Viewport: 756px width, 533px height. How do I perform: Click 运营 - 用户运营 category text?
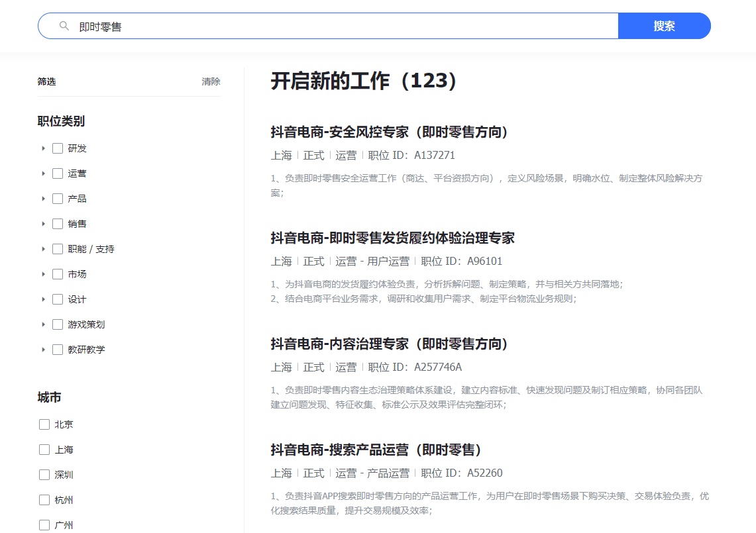(x=372, y=261)
